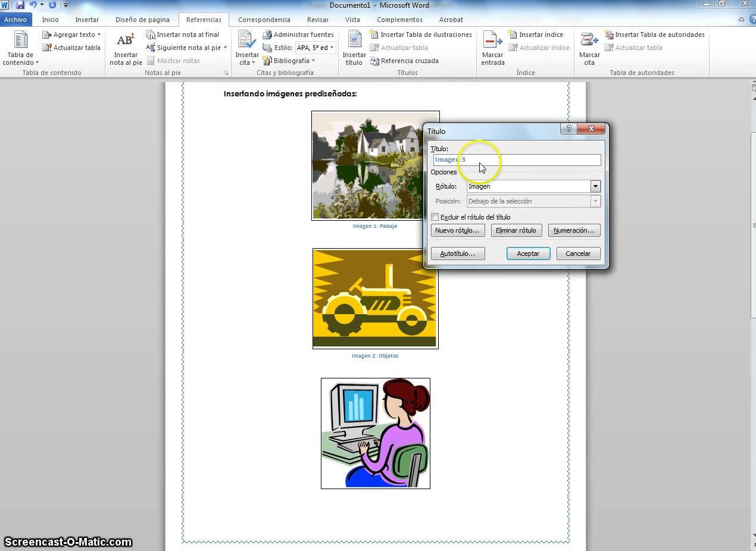Click Mostrar notas
Image resolution: width=756 pixels, height=551 pixels.
173,61
